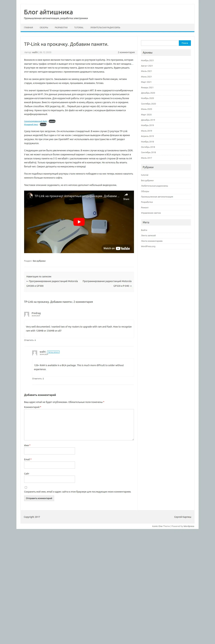Click the blue Поиск search button

coord(185,43)
